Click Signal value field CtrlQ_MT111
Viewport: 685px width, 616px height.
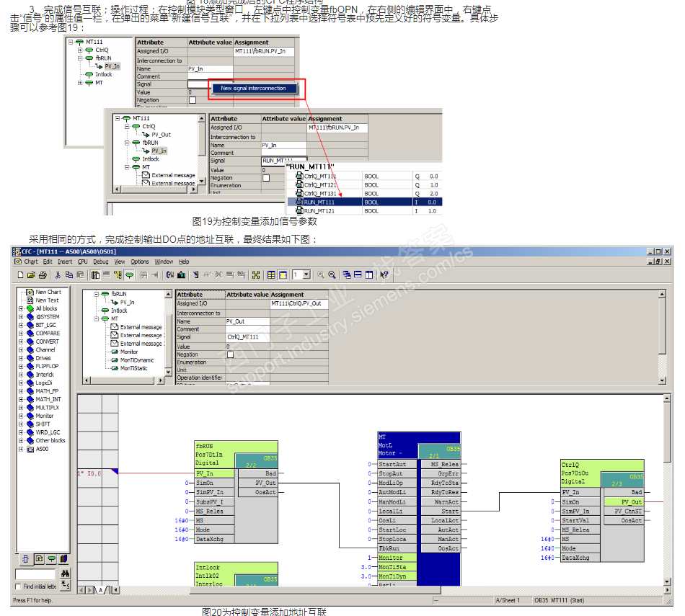pyautogui.click(x=248, y=337)
